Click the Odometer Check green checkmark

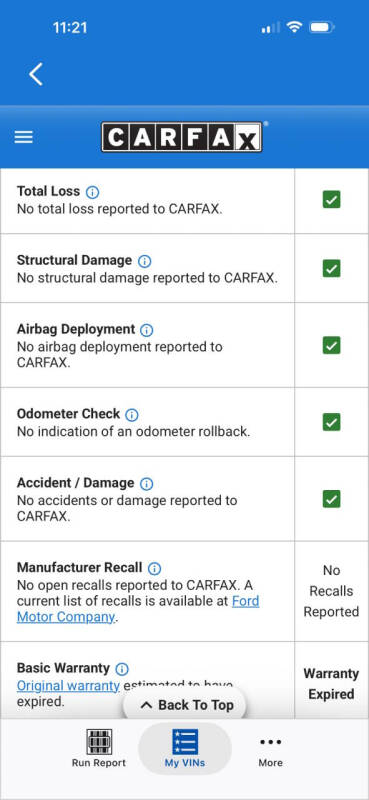click(x=332, y=422)
